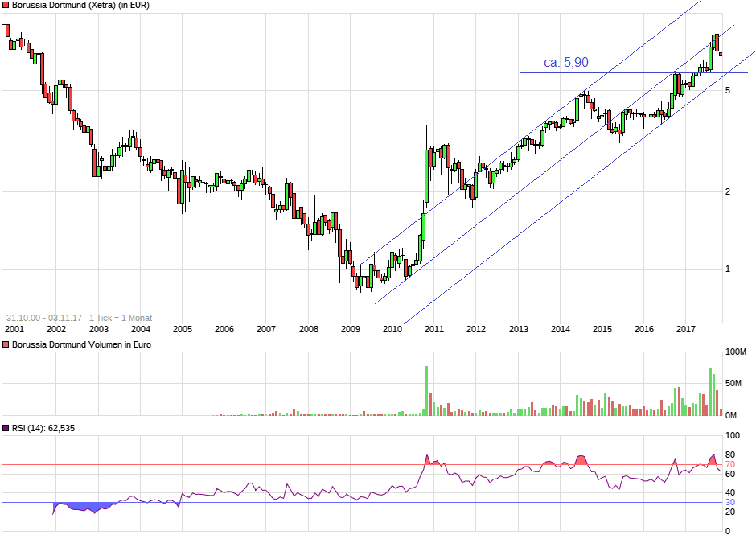Click the 2009 year label on the time axis

[351, 329]
